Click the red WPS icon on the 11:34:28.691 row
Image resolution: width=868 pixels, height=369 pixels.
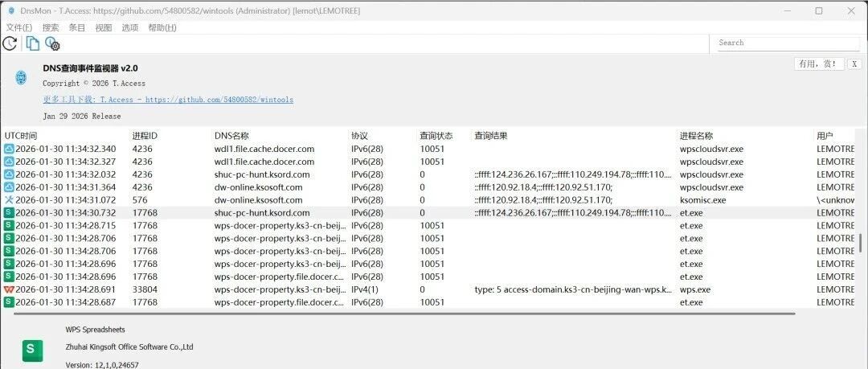(x=9, y=289)
